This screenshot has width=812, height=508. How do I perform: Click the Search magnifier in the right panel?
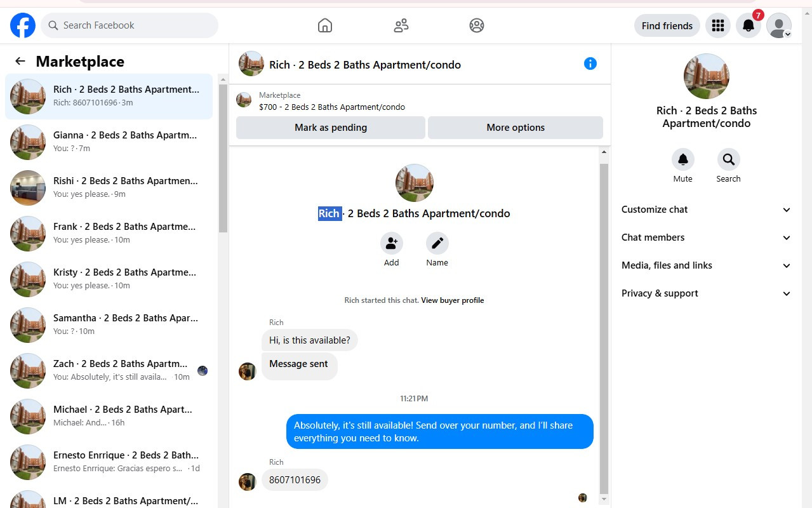(728, 159)
